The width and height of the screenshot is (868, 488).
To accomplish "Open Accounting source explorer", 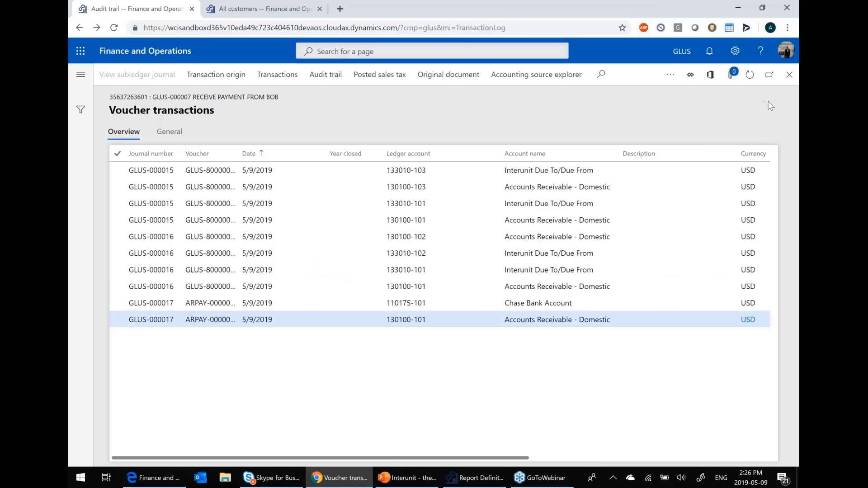I will point(536,74).
